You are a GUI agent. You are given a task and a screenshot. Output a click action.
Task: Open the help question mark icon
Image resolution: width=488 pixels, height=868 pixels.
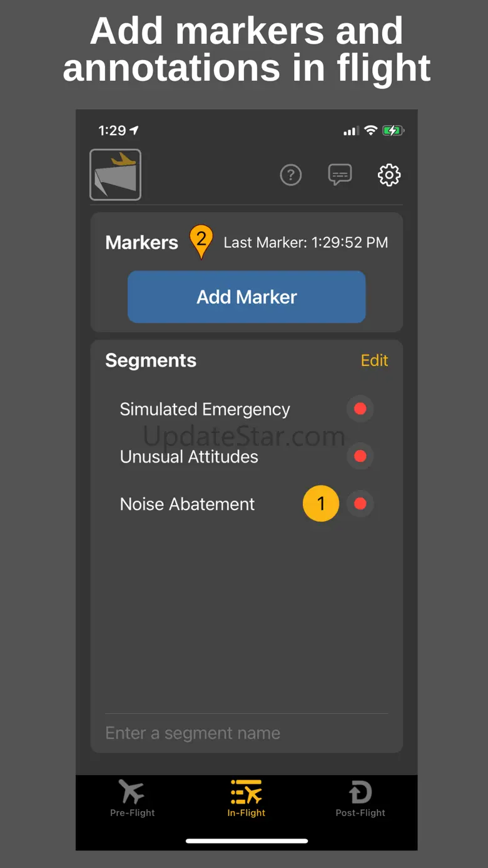coord(290,175)
